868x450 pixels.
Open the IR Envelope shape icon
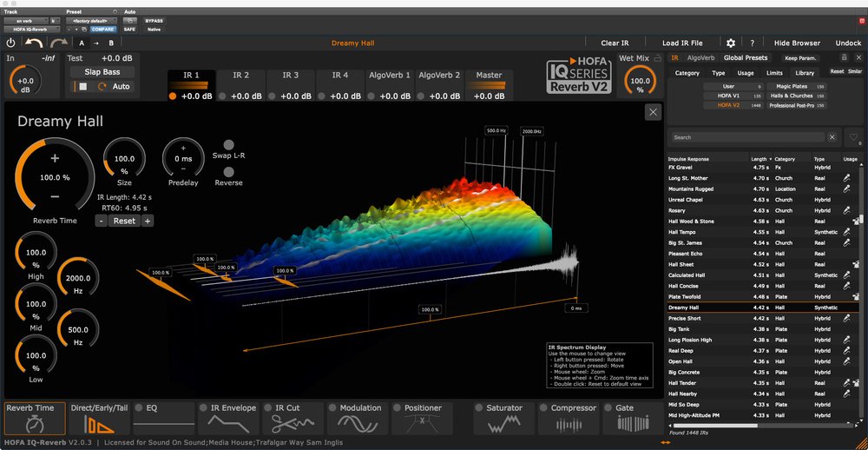pyautogui.click(x=228, y=425)
